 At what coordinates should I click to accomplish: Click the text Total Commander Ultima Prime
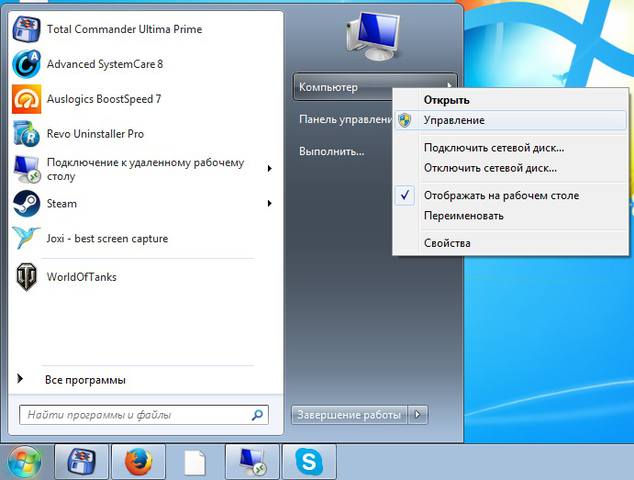tap(124, 29)
